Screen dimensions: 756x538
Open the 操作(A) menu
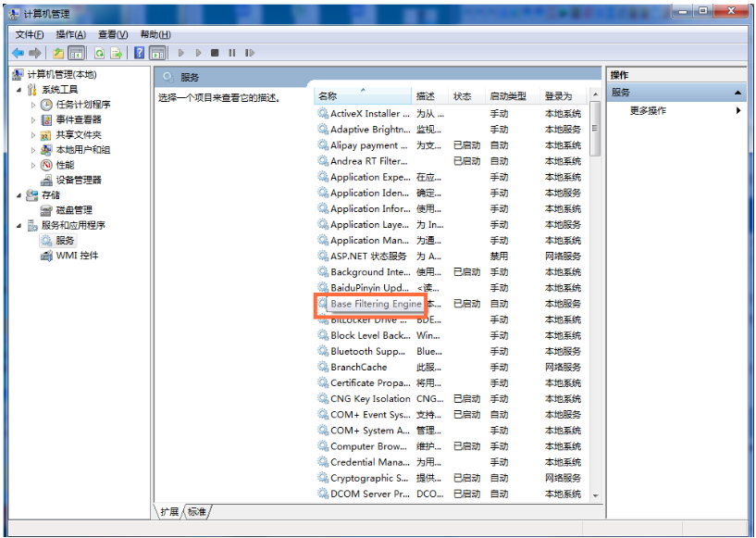tap(71, 34)
